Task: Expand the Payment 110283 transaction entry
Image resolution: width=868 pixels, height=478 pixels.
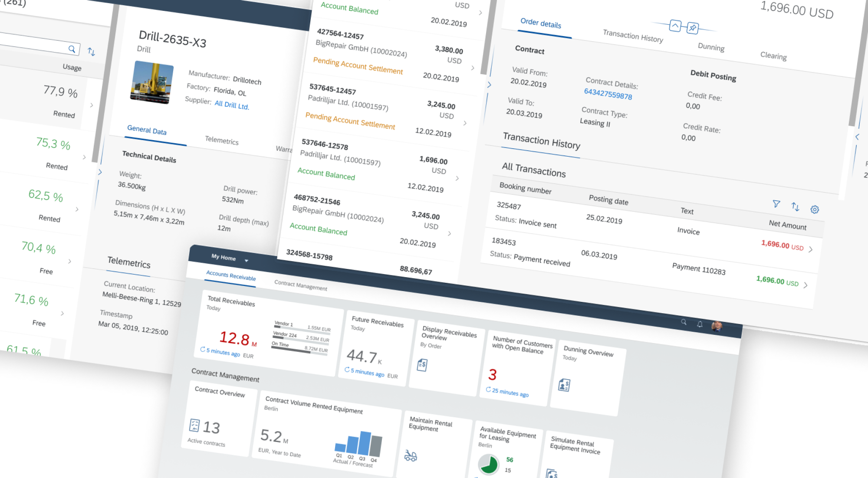Action: click(x=806, y=285)
